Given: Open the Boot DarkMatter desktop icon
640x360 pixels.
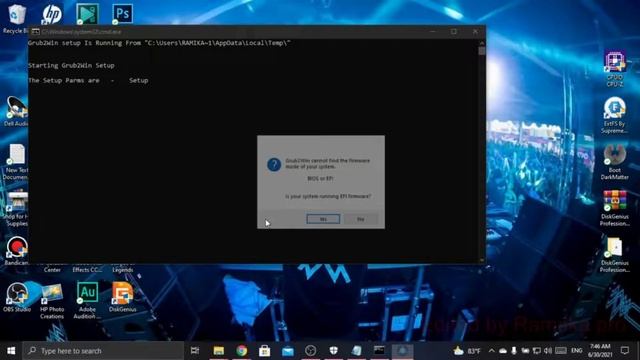Looking at the screenshot, I should click(x=615, y=162).
